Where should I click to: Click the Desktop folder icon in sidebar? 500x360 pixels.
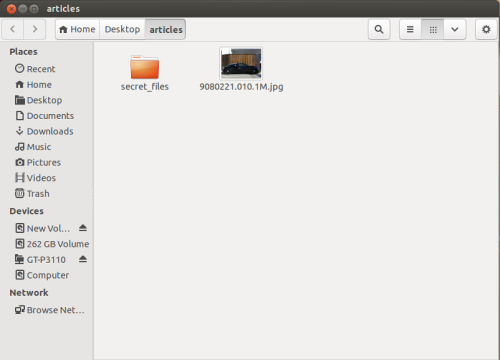click(x=20, y=100)
